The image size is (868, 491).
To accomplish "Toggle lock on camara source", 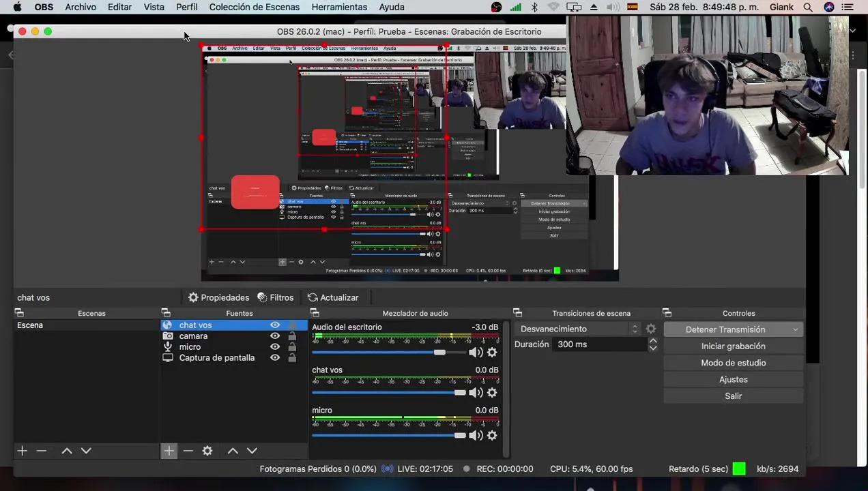I will point(292,336).
